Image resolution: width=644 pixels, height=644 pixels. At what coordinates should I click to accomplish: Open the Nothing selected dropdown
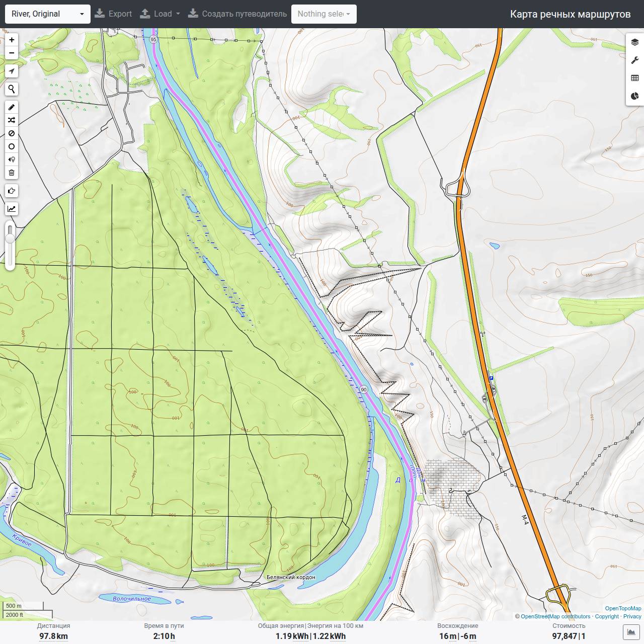(x=324, y=14)
